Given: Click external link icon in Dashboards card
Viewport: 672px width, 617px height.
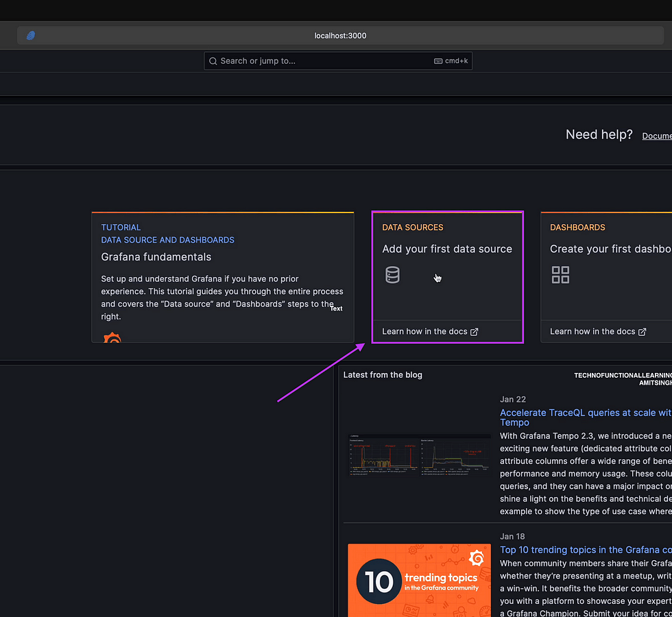Looking at the screenshot, I should (642, 332).
